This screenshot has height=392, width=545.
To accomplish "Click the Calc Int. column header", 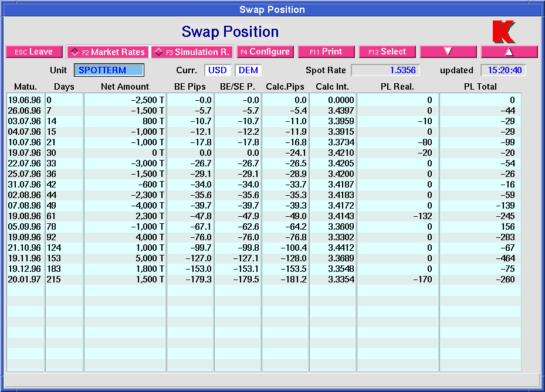I will point(332,87).
